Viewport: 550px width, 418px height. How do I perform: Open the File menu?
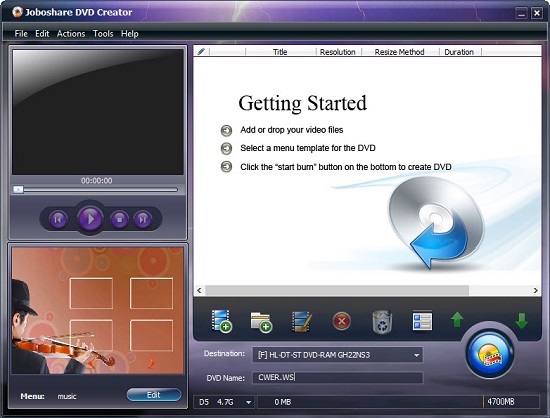tap(21, 34)
